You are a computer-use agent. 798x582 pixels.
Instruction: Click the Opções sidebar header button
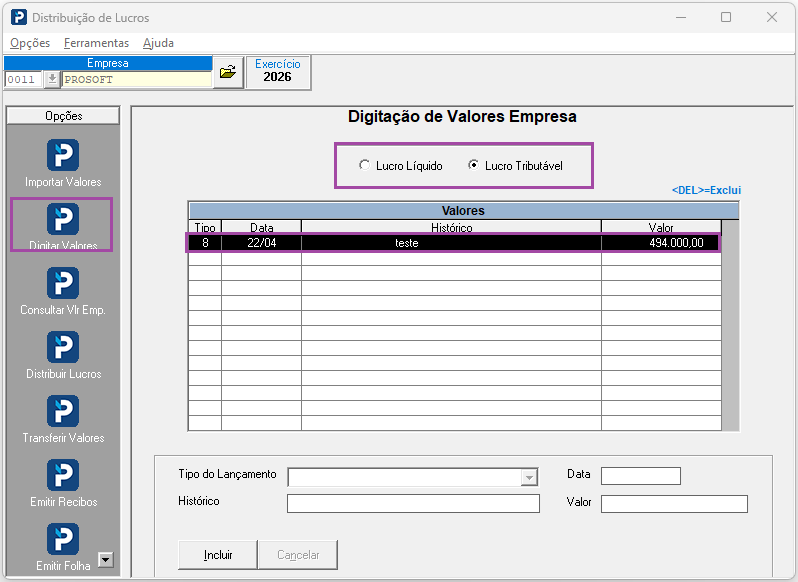click(64, 115)
